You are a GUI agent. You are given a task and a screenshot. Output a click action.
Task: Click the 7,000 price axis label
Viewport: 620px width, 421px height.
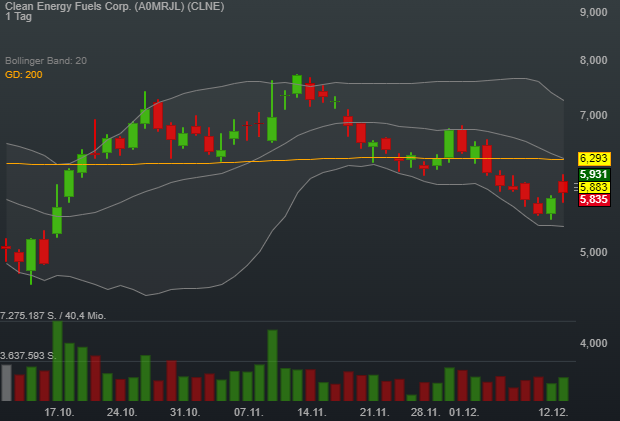coord(594,115)
